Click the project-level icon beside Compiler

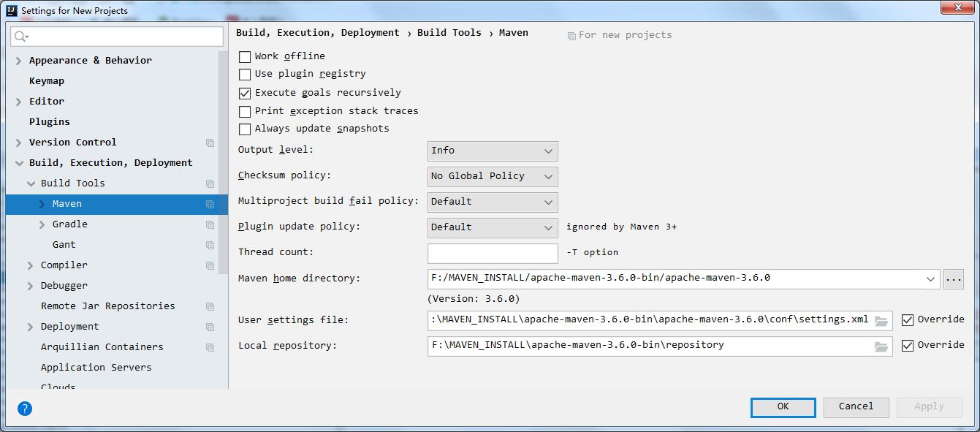point(210,265)
